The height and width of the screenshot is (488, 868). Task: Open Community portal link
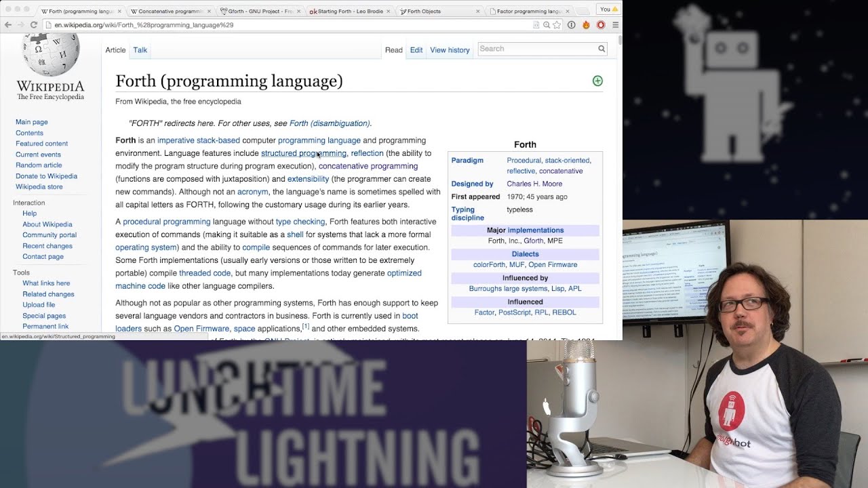[x=50, y=235]
